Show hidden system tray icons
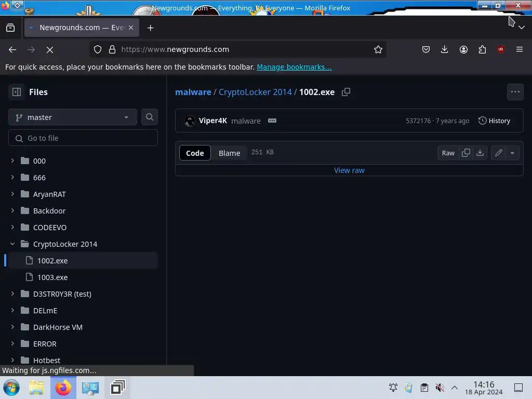Viewport: 532px width, 399px height. [455, 388]
